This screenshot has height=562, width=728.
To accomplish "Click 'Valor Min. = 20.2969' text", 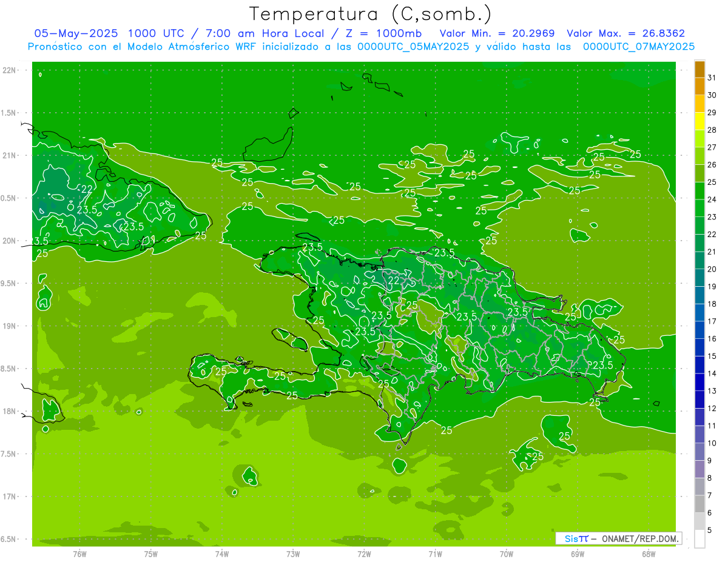I will (x=499, y=33).
